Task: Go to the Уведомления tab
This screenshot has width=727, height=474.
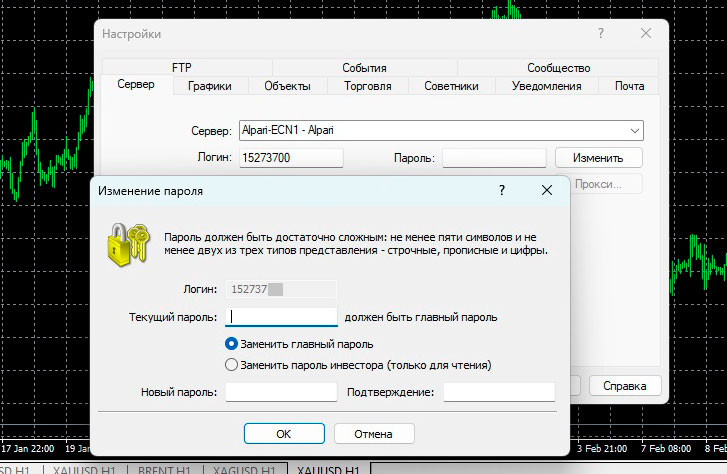Action: click(x=546, y=86)
